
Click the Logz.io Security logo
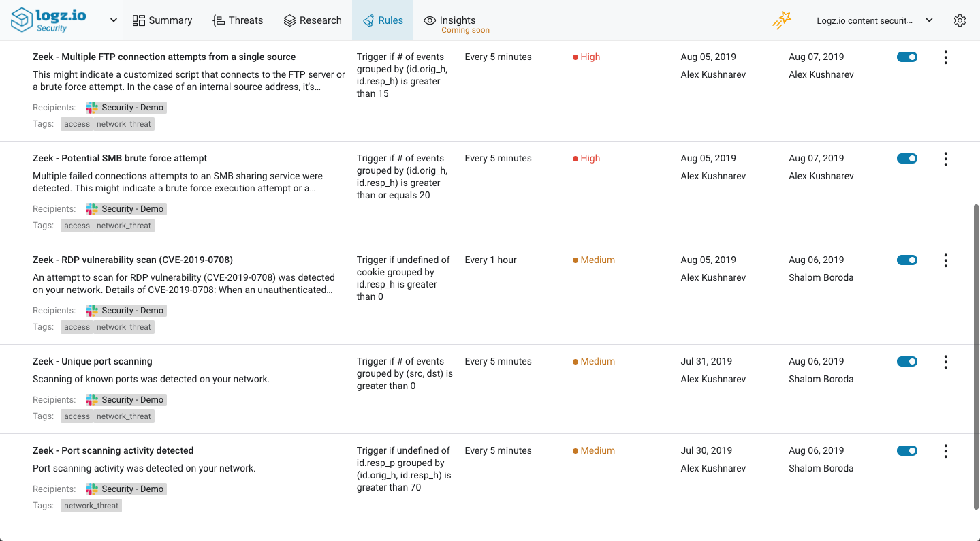[x=49, y=20]
